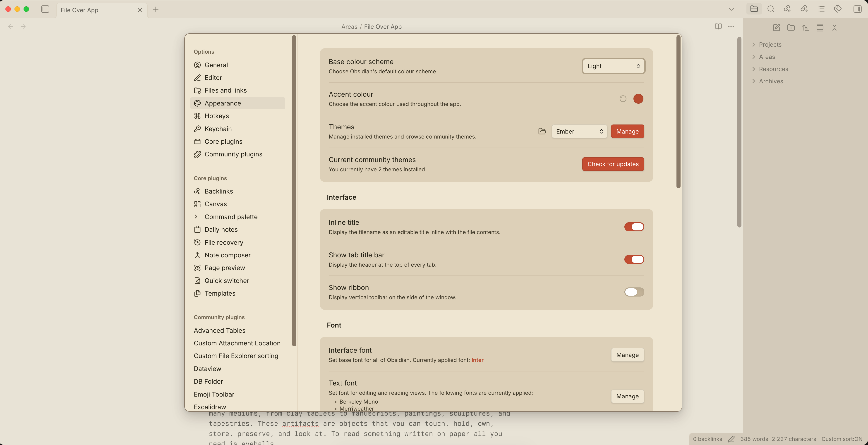Open the file explorer folder icon
The width and height of the screenshot is (868, 445).
[754, 9]
